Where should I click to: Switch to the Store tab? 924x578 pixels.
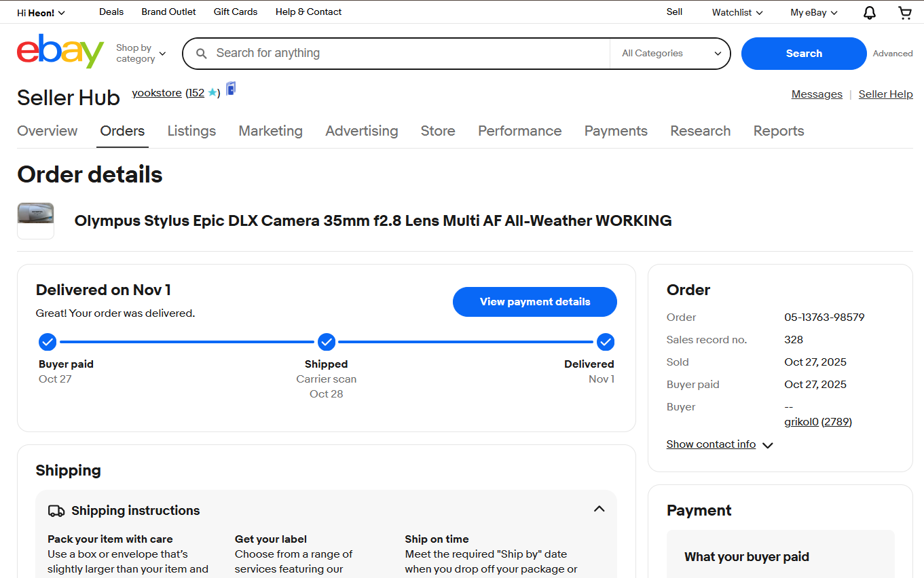[438, 131]
